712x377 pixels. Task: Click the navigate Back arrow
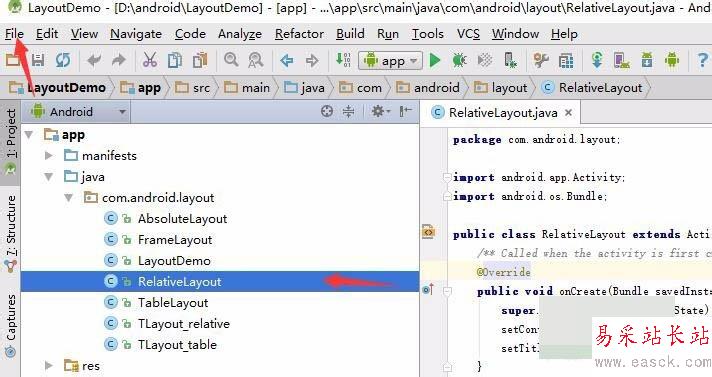[287, 60]
